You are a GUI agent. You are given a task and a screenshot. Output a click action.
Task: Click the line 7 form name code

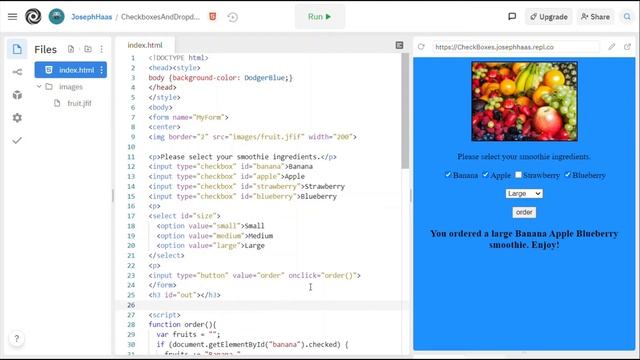tap(189, 117)
